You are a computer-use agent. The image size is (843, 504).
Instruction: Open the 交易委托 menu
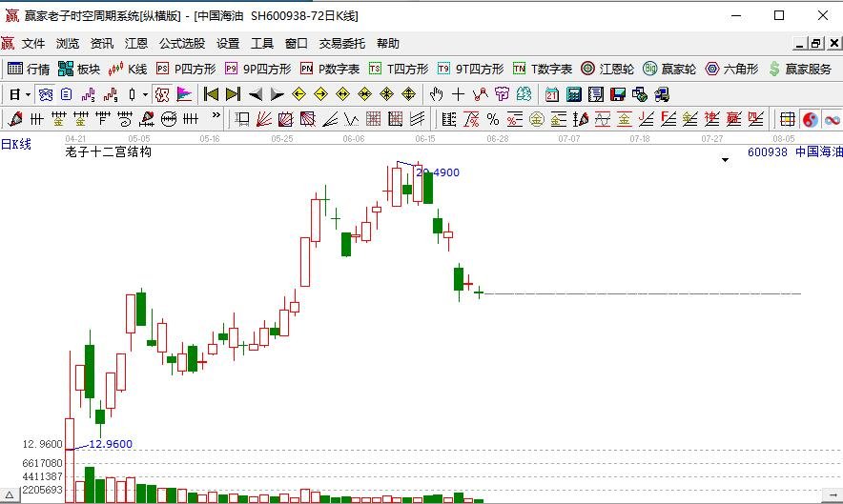[x=342, y=44]
